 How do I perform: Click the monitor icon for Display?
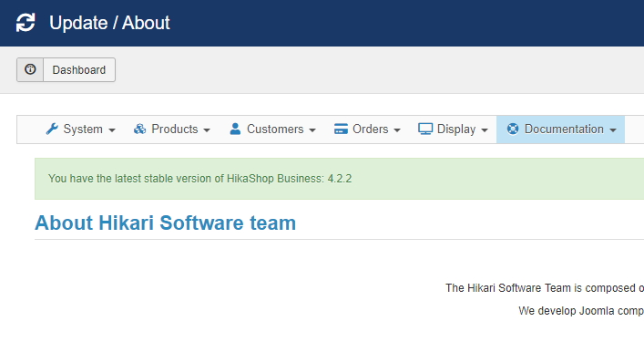(425, 130)
